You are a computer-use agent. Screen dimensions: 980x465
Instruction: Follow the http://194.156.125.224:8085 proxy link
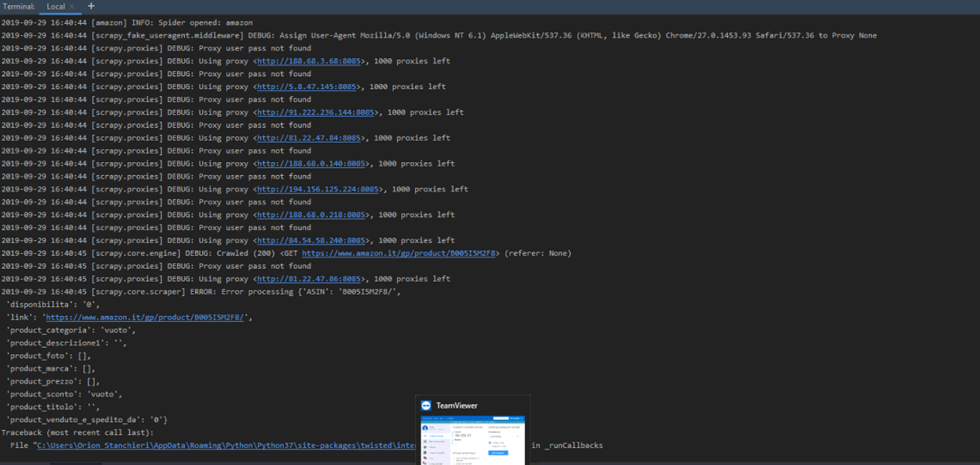point(318,190)
